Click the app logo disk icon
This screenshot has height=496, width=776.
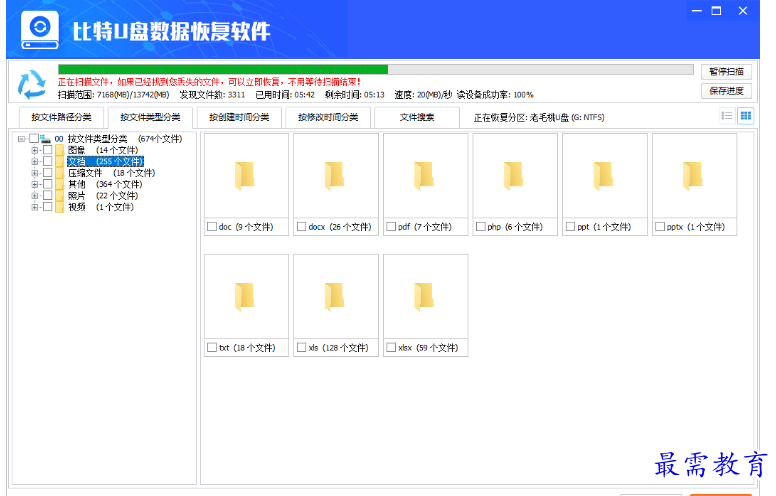coord(40,31)
